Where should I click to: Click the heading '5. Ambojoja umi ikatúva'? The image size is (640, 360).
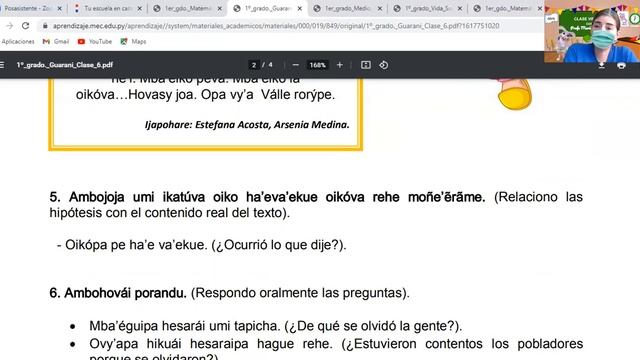(x=267, y=197)
